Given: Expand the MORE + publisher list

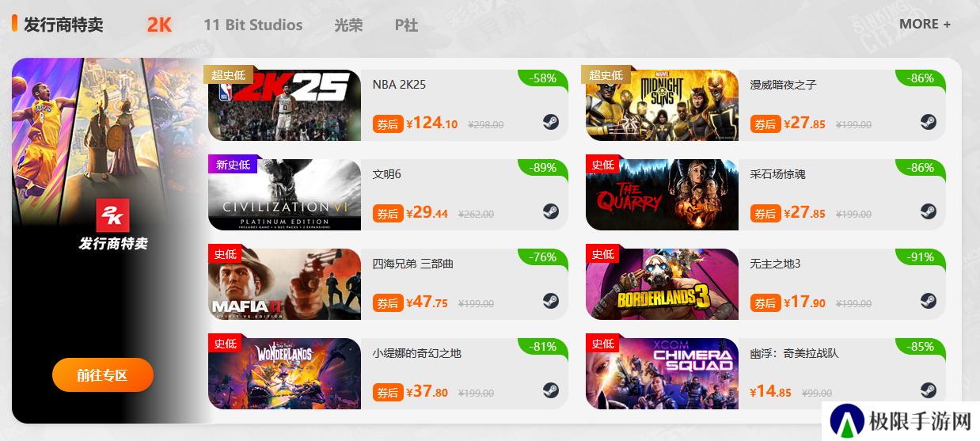Looking at the screenshot, I should coord(925,24).
